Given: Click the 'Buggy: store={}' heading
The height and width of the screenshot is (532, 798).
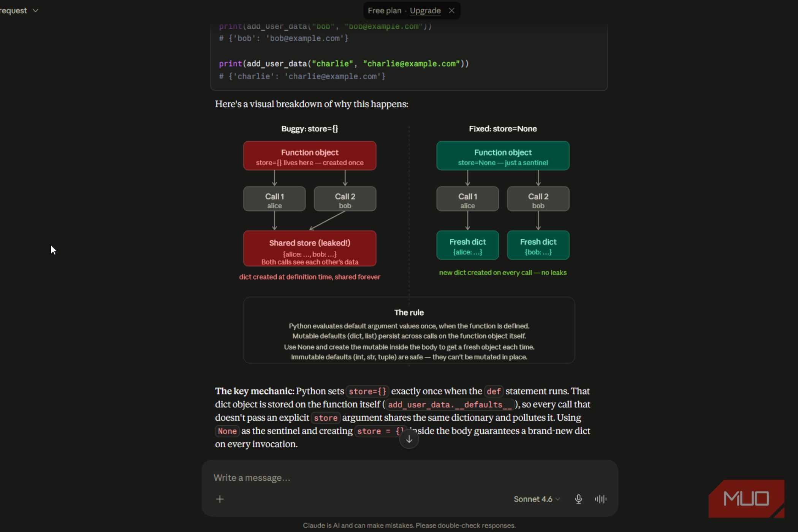Looking at the screenshot, I should 310,129.
